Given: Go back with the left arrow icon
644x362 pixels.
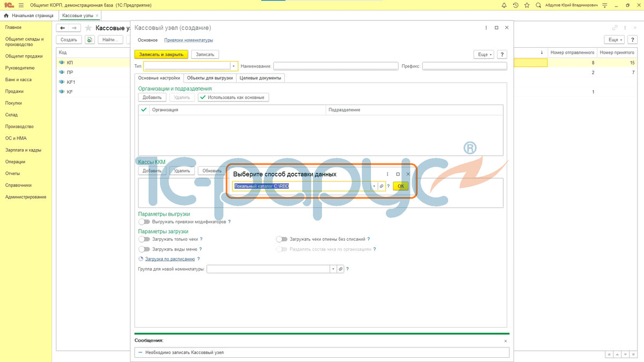Looking at the screenshot, I should point(62,27).
